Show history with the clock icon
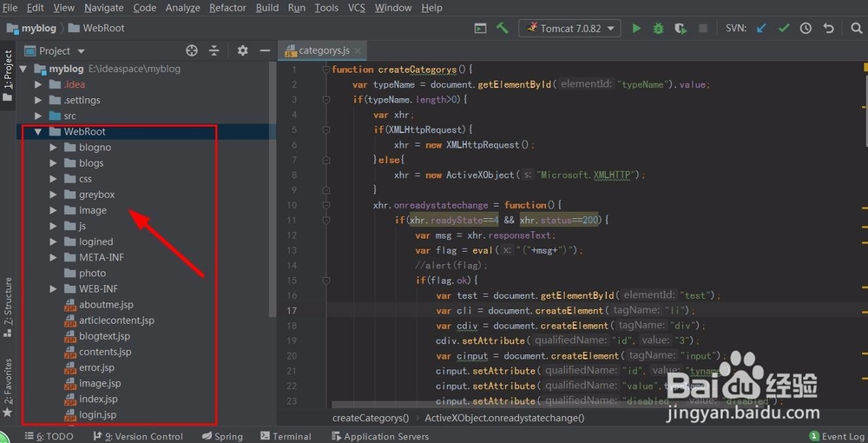Screen dimensions: 868x443 point(806,29)
